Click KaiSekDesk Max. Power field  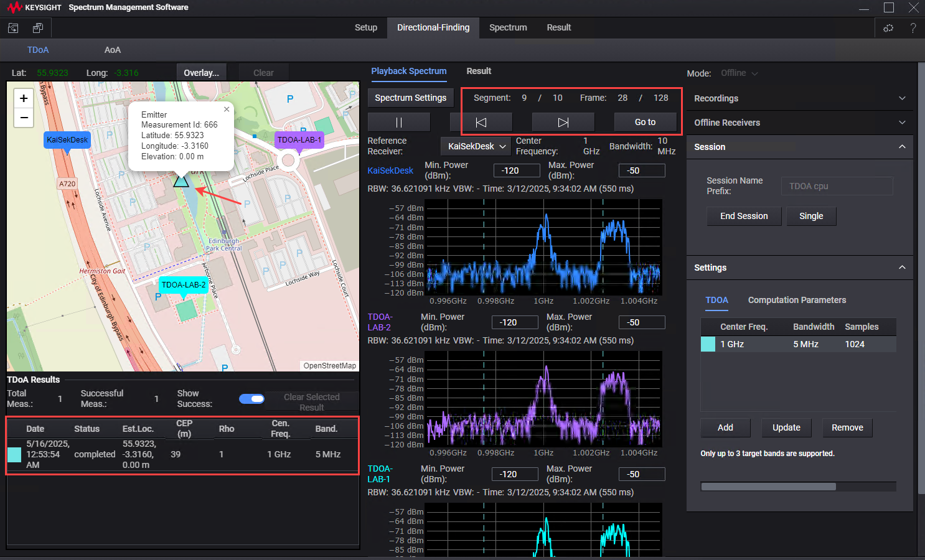[x=642, y=171]
